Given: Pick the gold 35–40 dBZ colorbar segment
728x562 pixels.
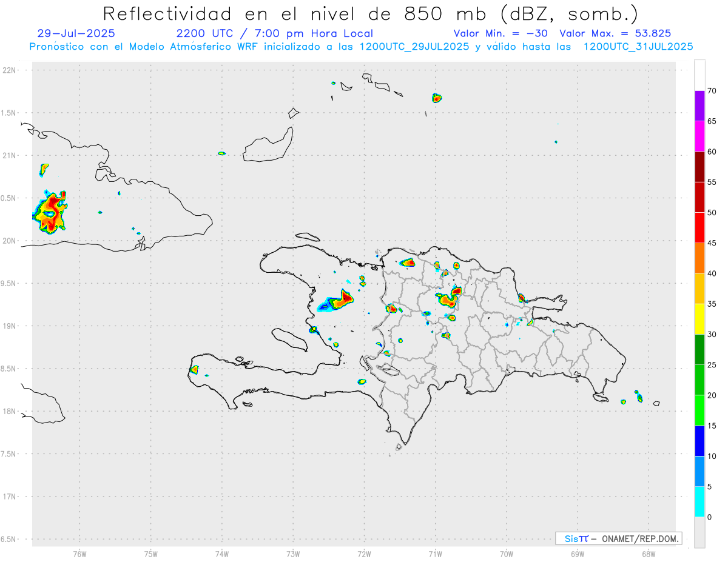Looking at the screenshot, I should tap(699, 289).
